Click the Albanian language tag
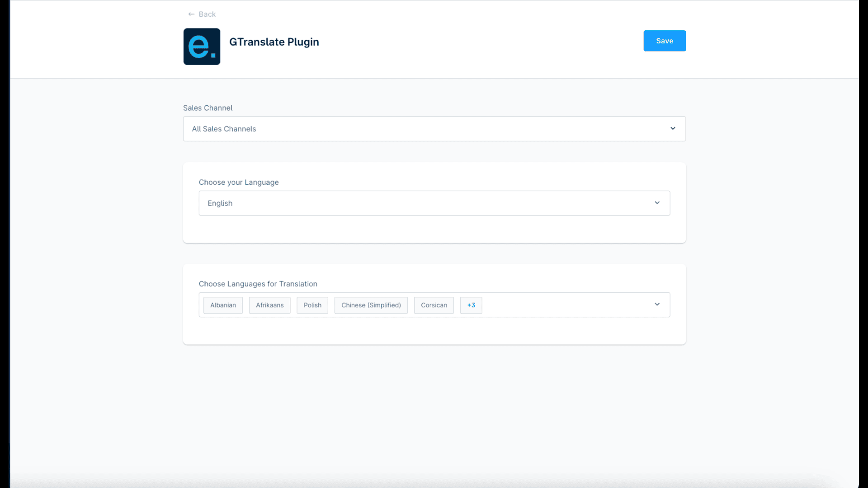Image resolution: width=868 pixels, height=488 pixels. 223,305
